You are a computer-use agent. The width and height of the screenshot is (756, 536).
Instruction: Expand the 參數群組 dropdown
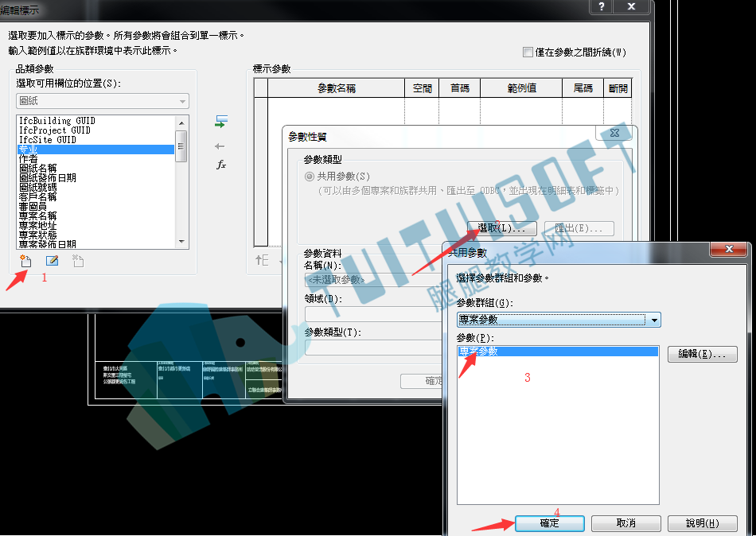tap(654, 320)
